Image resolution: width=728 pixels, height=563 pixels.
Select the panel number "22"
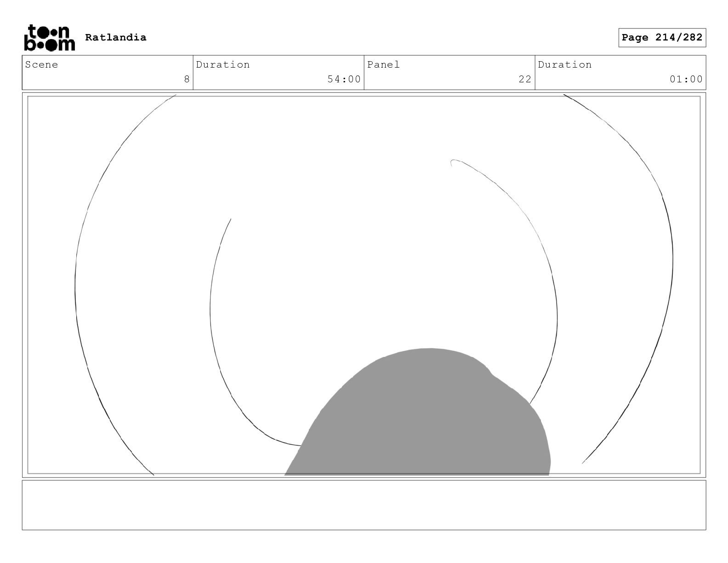525,79
